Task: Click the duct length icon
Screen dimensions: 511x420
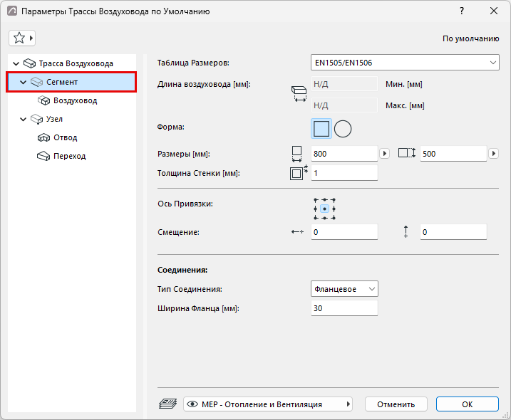Action: pyautogui.click(x=299, y=94)
